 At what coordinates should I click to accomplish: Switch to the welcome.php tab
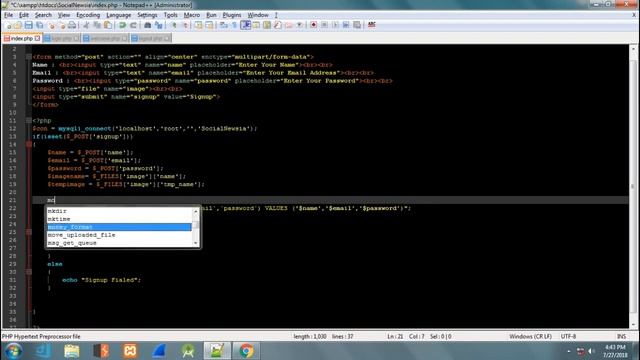(x=106, y=38)
